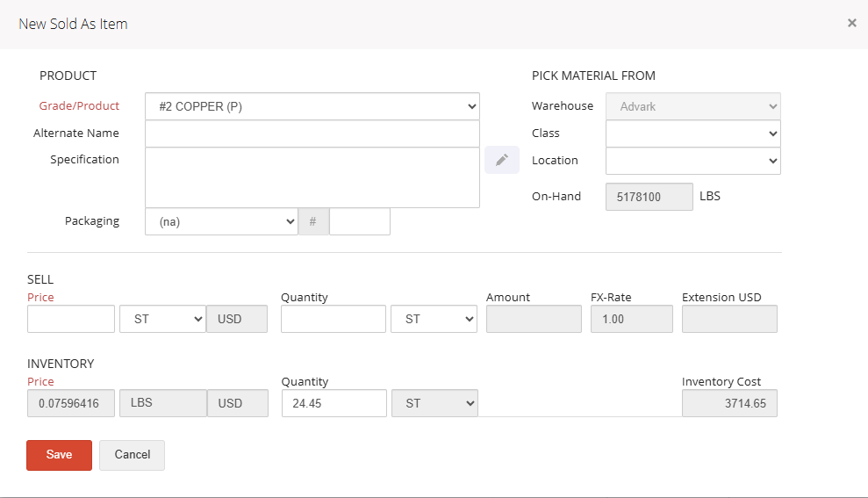Click the On-Hand field showing 5178100
The image size is (868, 498).
click(649, 197)
